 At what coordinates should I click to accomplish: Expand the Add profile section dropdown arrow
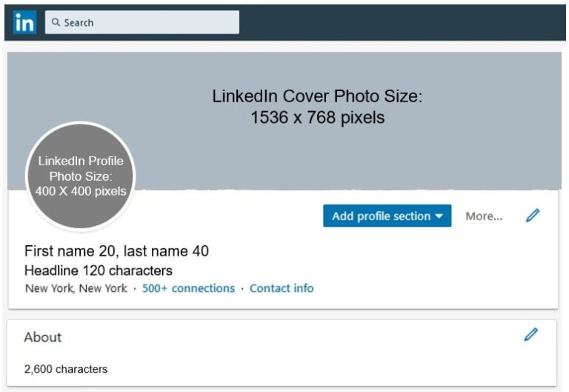pyautogui.click(x=439, y=216)
